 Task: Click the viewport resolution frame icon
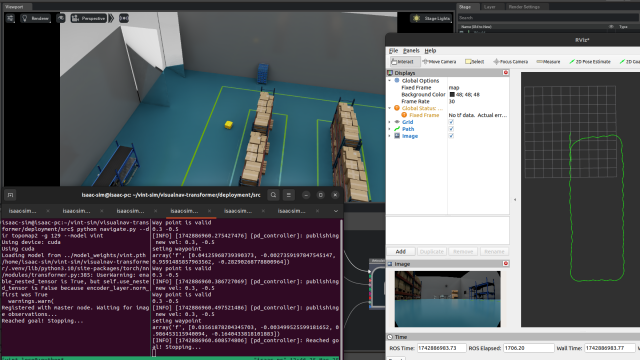(124, 18)
